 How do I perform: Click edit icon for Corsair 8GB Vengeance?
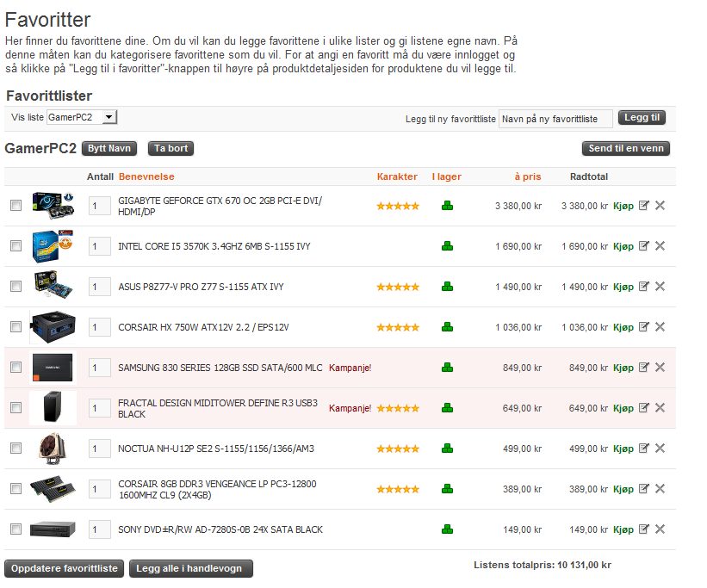point(644,489)
